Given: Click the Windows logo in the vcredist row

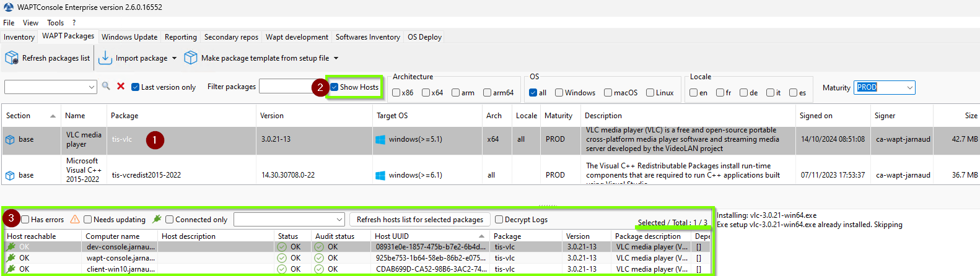Looking at the screenshot, I should [x=380, y=176].
